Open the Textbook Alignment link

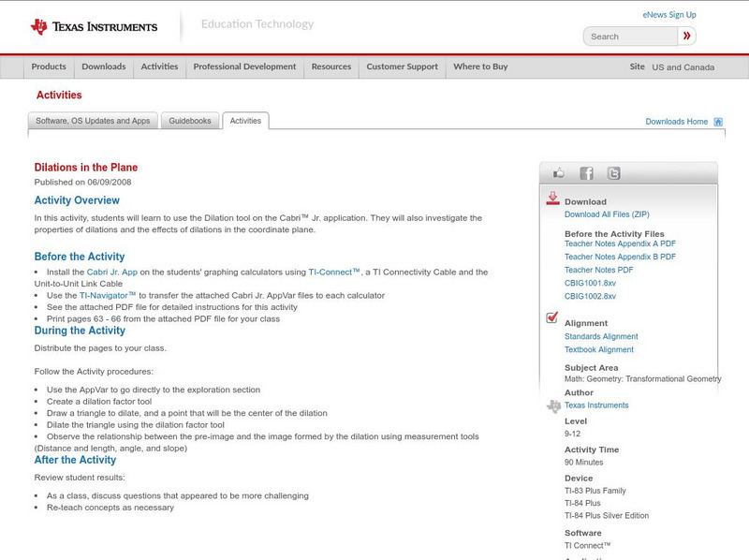(x=599, y=349)
